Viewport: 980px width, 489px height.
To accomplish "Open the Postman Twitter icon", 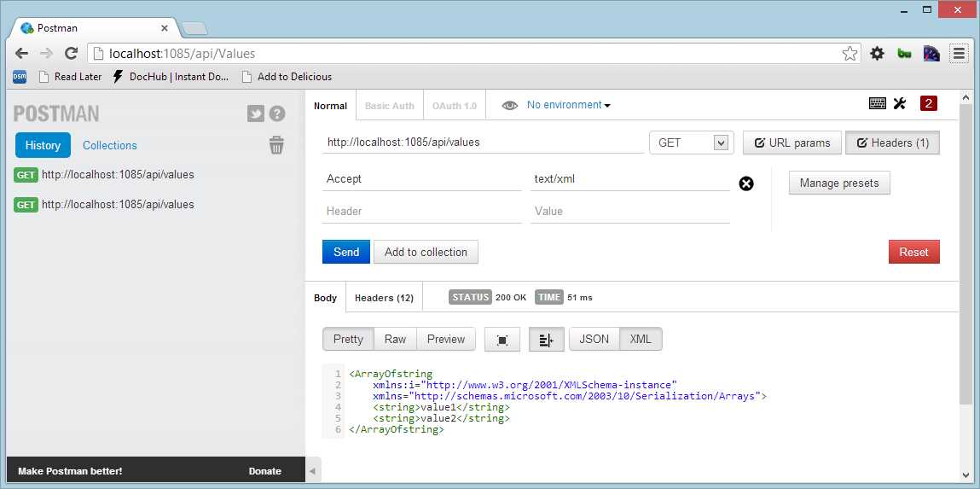I will pyautogui.click(x=255, y=114).
